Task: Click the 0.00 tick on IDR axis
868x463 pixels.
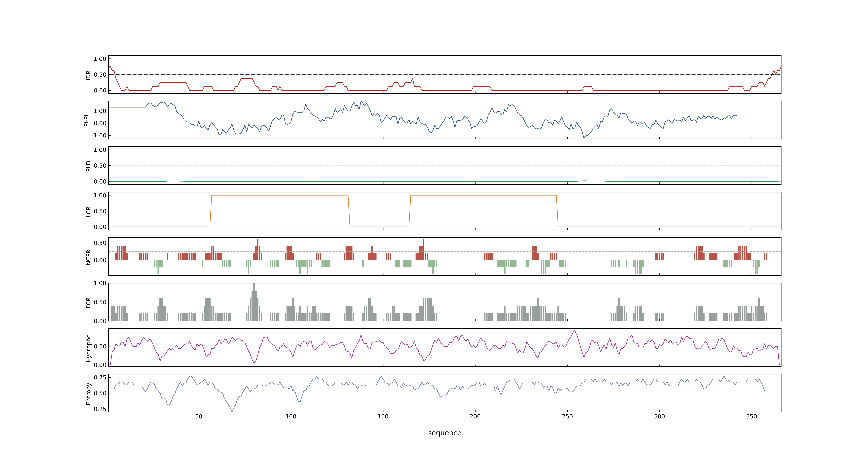Action: [x=100, y=90]
